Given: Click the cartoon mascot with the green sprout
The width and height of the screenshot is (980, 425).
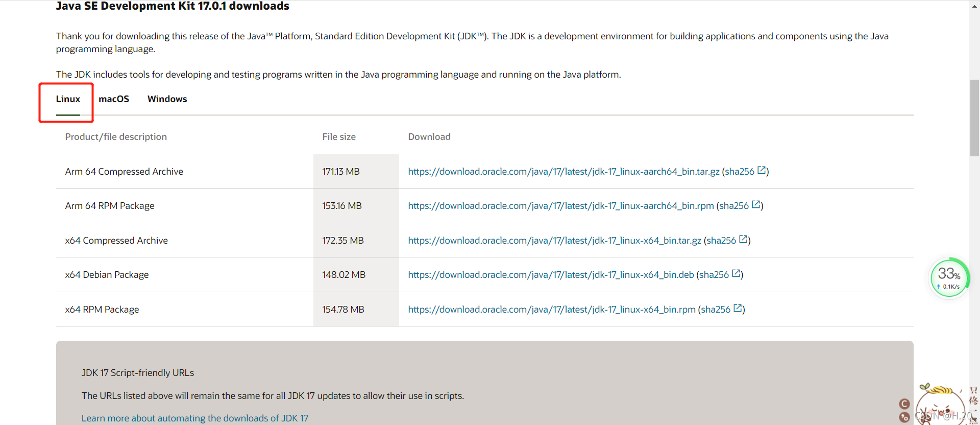Looking at the screenshot, I should click(x=942, y=405).
